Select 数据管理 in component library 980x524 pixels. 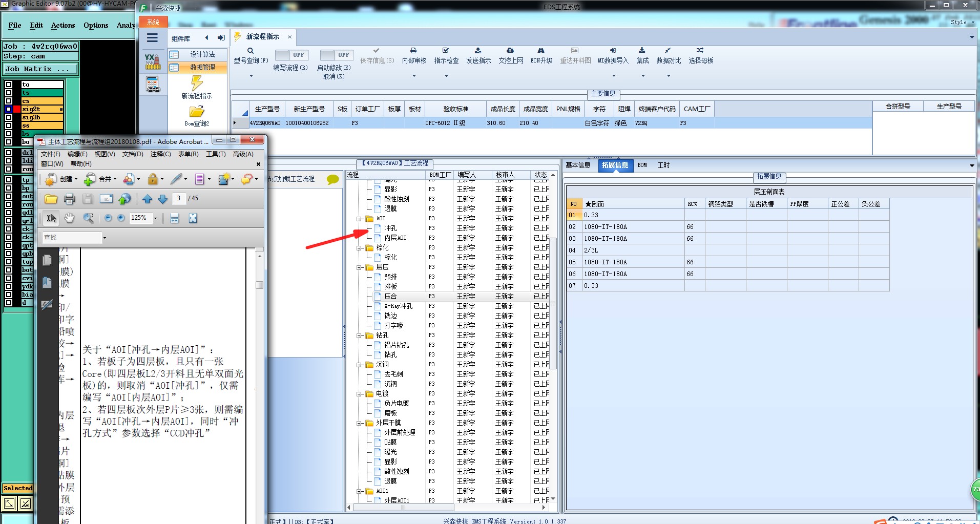(x=197, y=67)
